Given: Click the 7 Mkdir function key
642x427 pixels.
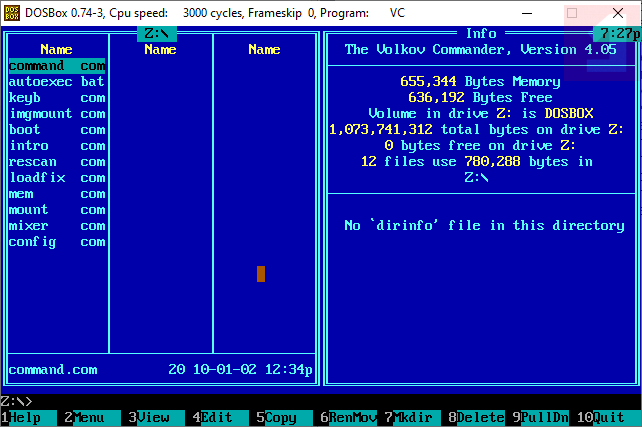Looking at the screenshot, I should [x=413, y=418].
